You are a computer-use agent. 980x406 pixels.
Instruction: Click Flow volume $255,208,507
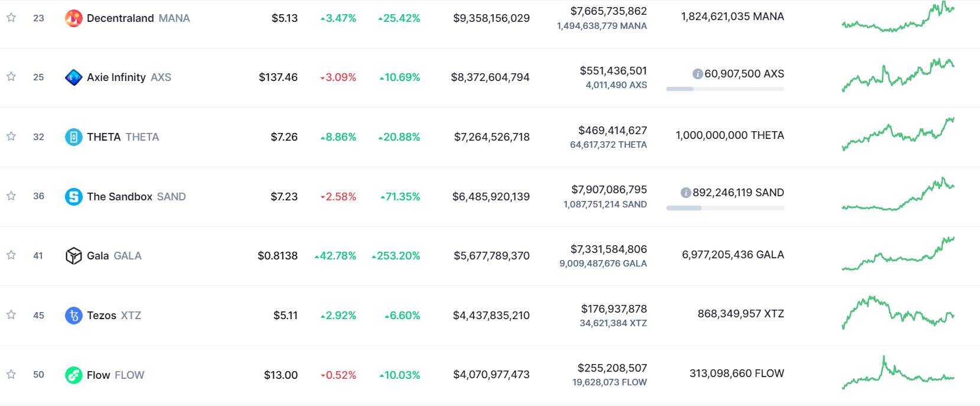coord(612,368)
